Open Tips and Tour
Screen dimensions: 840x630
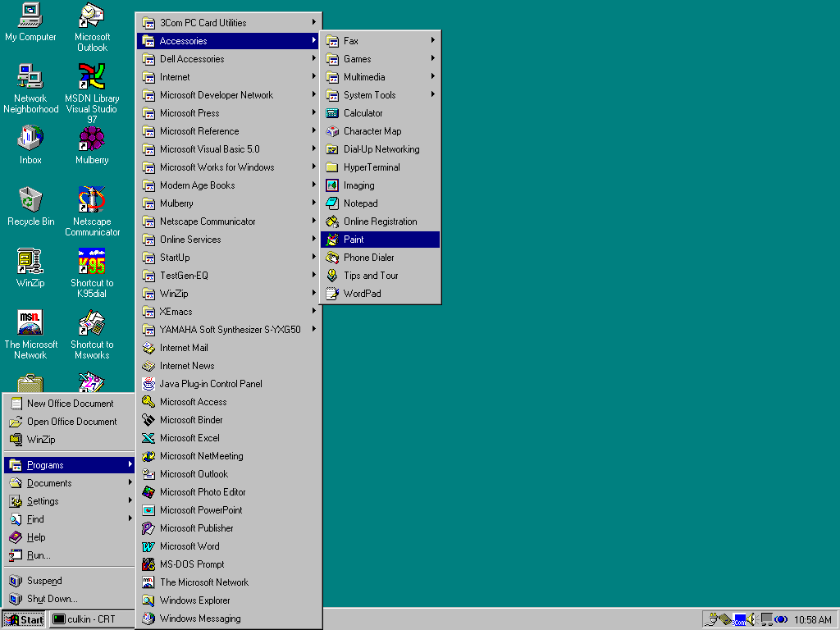pos(380,276)
